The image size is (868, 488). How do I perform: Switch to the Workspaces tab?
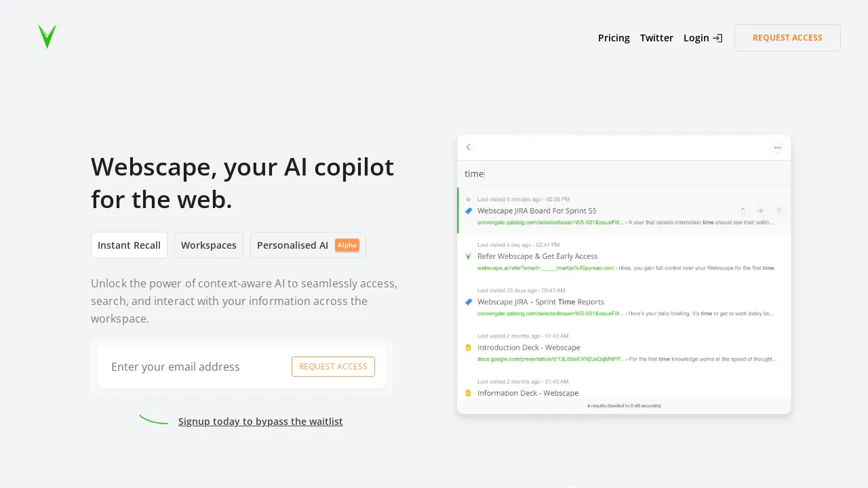click(x=209, y=245)
